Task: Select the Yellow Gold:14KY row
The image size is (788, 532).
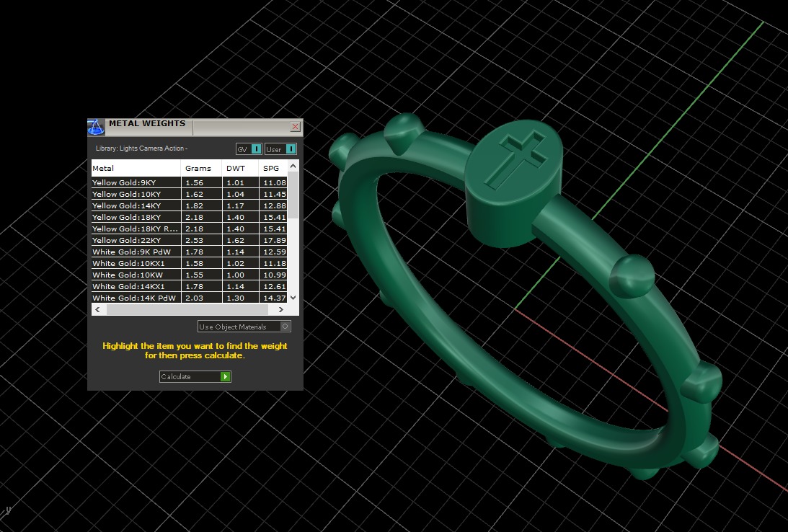Action: coord(189,205)
